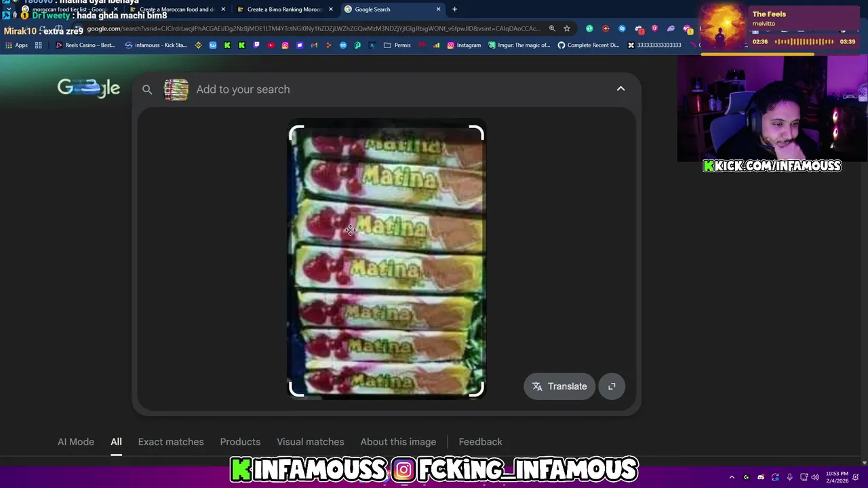Collapse the image panel with the up chevron

(620, 89)
